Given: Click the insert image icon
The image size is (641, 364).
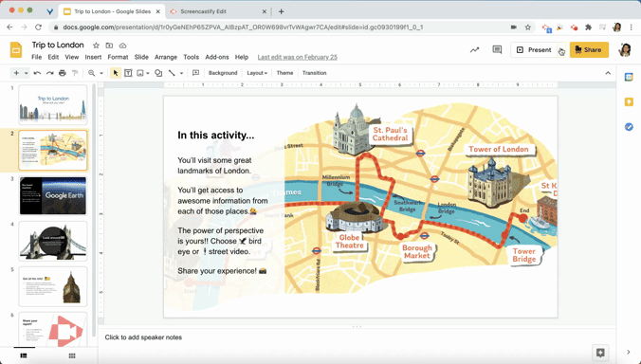Looking at the screenshot, I should coord(140,73).
